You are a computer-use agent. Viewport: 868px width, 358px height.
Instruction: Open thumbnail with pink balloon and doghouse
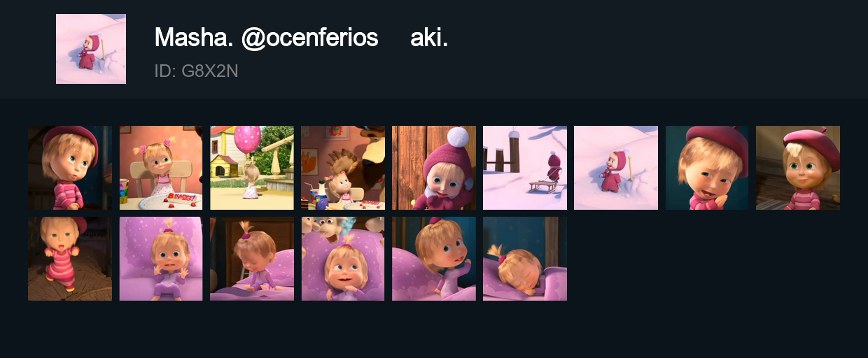click(252, 168)
